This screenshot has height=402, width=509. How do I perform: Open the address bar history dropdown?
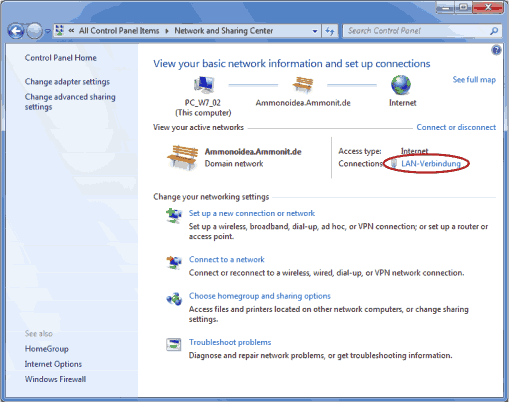coord(315,31)
